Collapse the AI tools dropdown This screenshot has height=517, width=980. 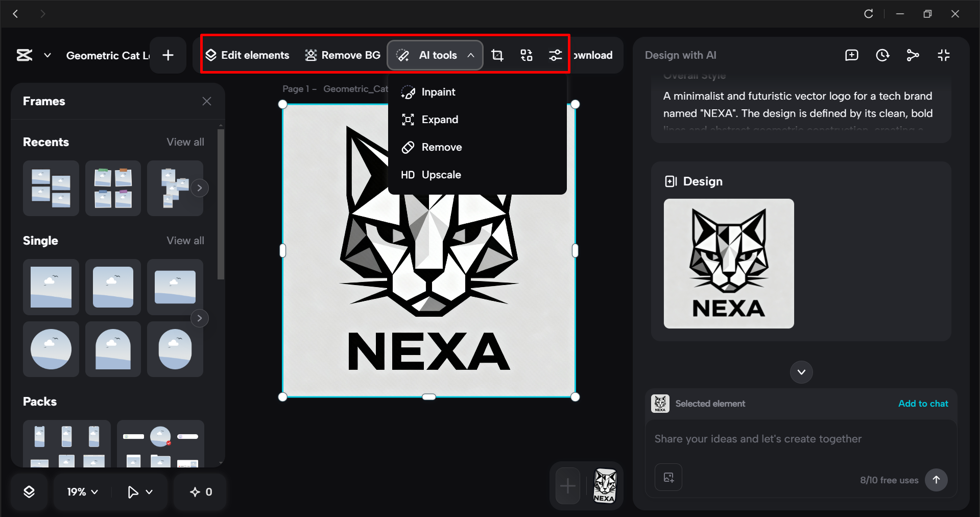pyautogui.click(x=470, y=55)
